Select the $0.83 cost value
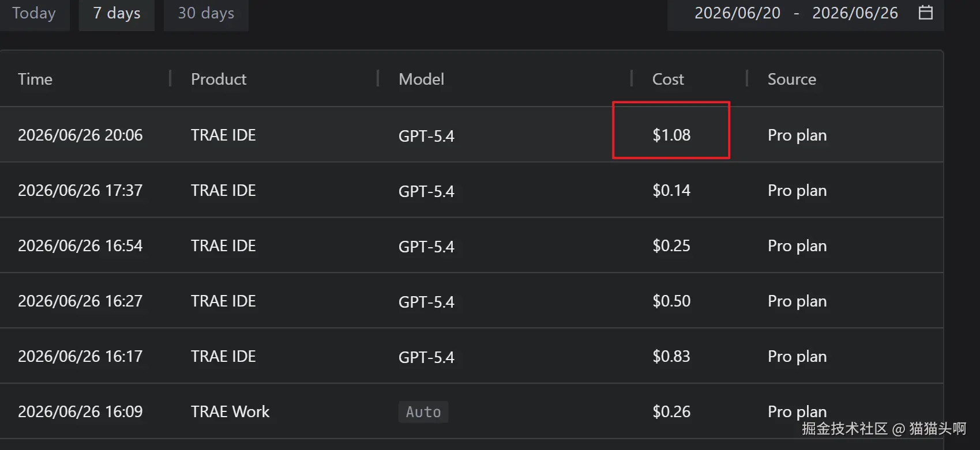This screenshot has width=980, height=450. 671,356
